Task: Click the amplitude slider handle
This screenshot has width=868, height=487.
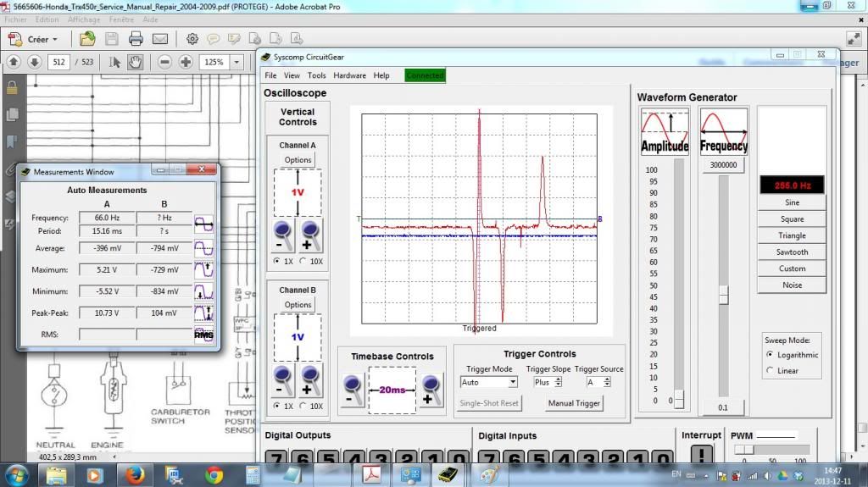Action: click(679, 399)
